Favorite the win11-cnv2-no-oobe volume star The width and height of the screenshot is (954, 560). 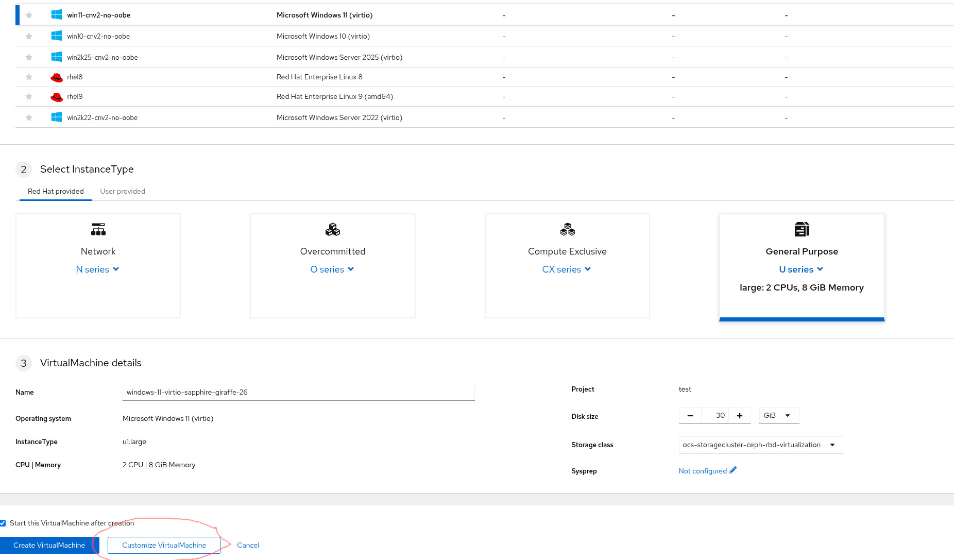point(29,15)
